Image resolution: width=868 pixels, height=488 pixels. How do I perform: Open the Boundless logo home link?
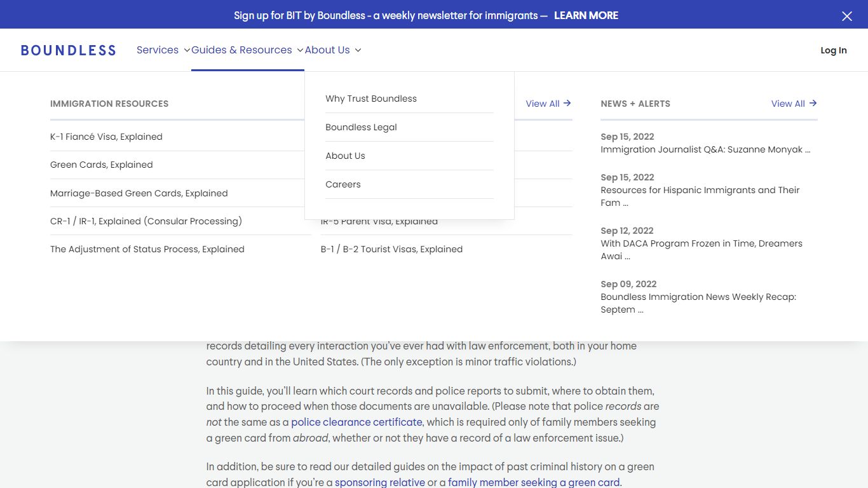click(69, 50)
